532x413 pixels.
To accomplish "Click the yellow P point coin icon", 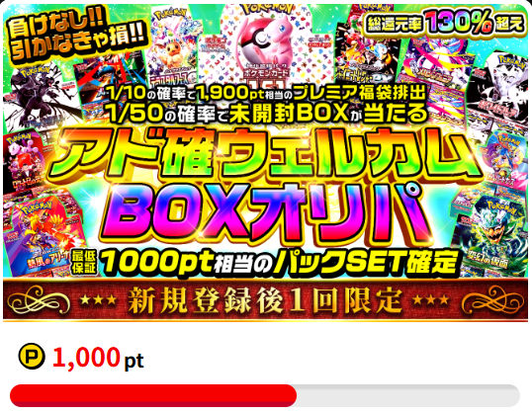I will (x=32, y=356).
